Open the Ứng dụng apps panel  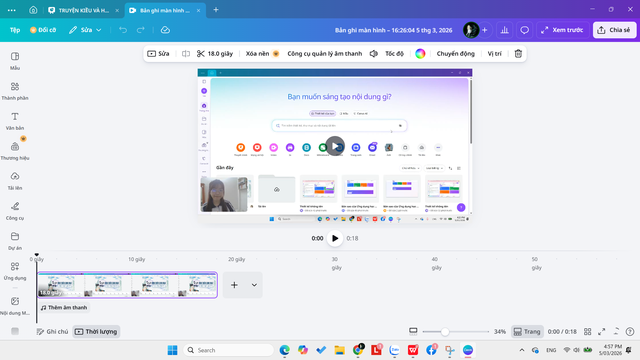point(15,271)
